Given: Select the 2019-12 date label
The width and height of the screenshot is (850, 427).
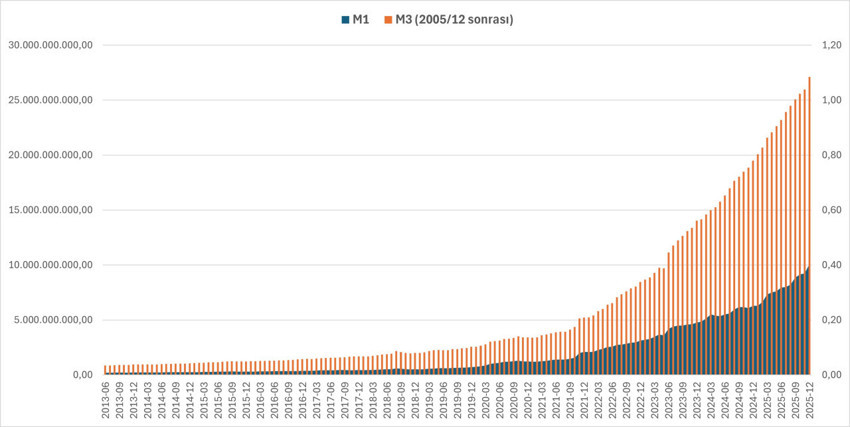Looking at the screenshot, I should [x=472, y=399].
